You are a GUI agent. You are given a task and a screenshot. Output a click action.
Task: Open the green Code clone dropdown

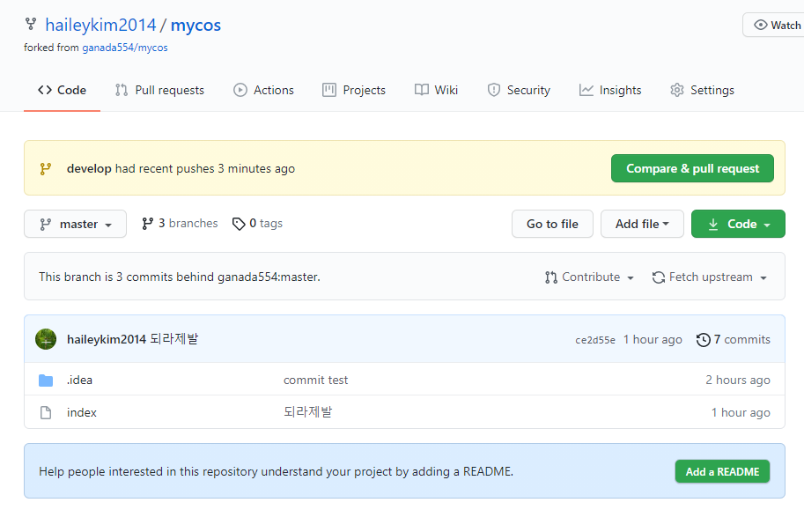738,224
